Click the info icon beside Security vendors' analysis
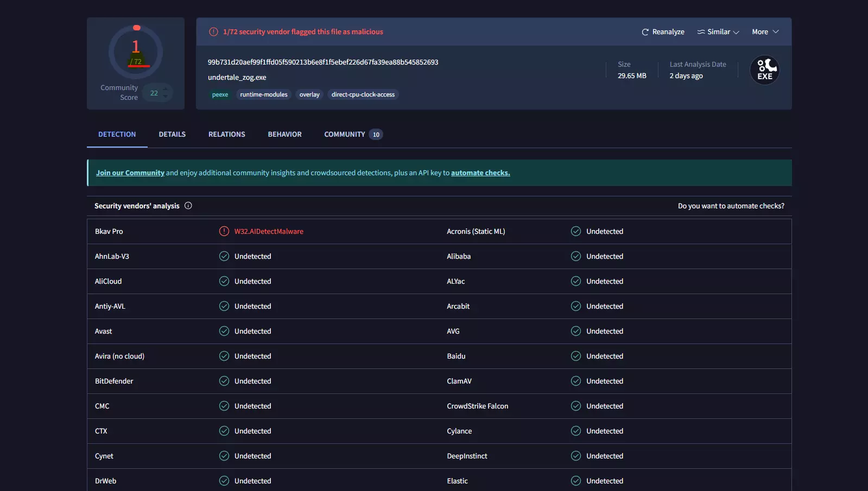This screenshot has height=491, width=868. pos(188,206)
